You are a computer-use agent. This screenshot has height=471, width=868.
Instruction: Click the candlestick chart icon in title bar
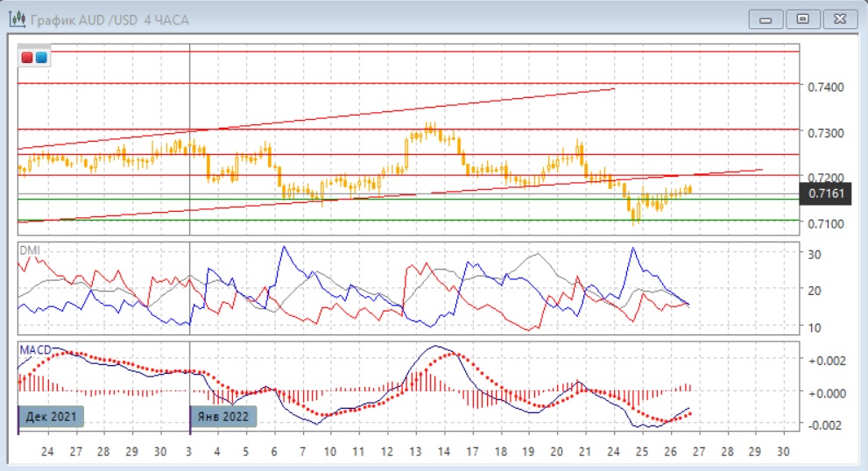pos(16,18)
